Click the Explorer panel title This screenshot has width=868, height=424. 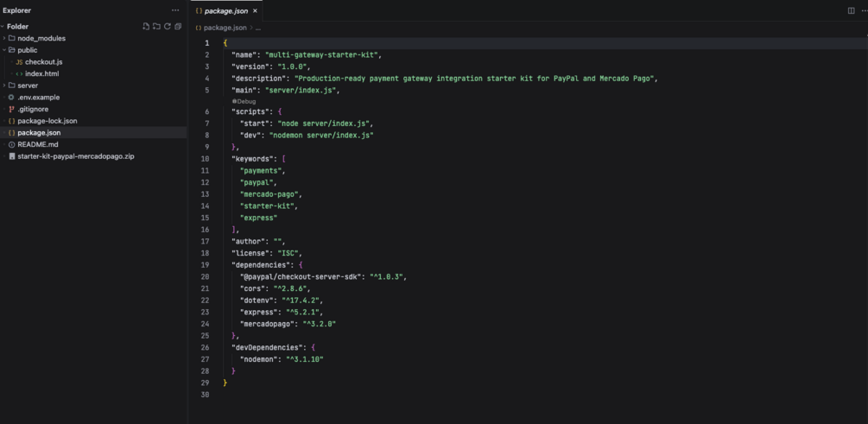[x=16, y=10]
